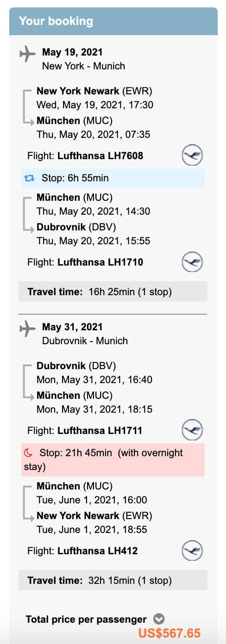Click the Dubrovnik - Munich route heading

tap(85, 341)
